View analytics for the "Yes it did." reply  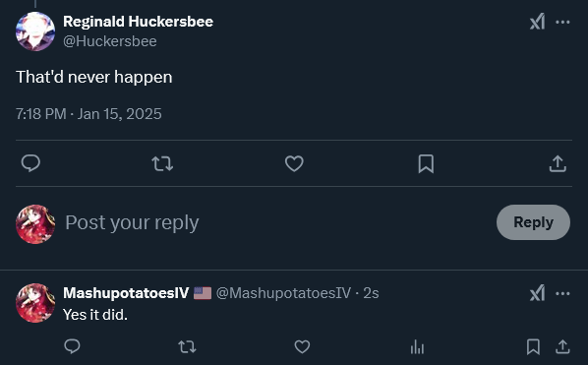coord(417,346)
